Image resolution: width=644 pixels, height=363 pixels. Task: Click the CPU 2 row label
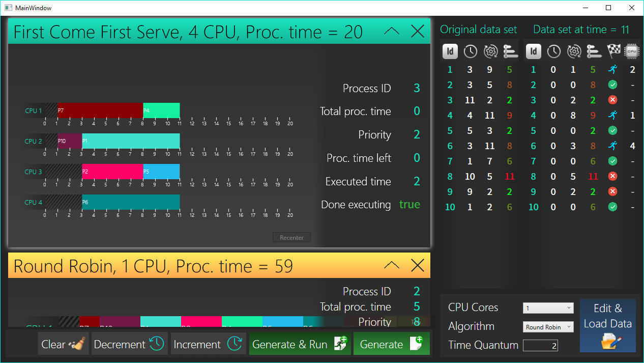pyautogui.click(x=34, y=141)
